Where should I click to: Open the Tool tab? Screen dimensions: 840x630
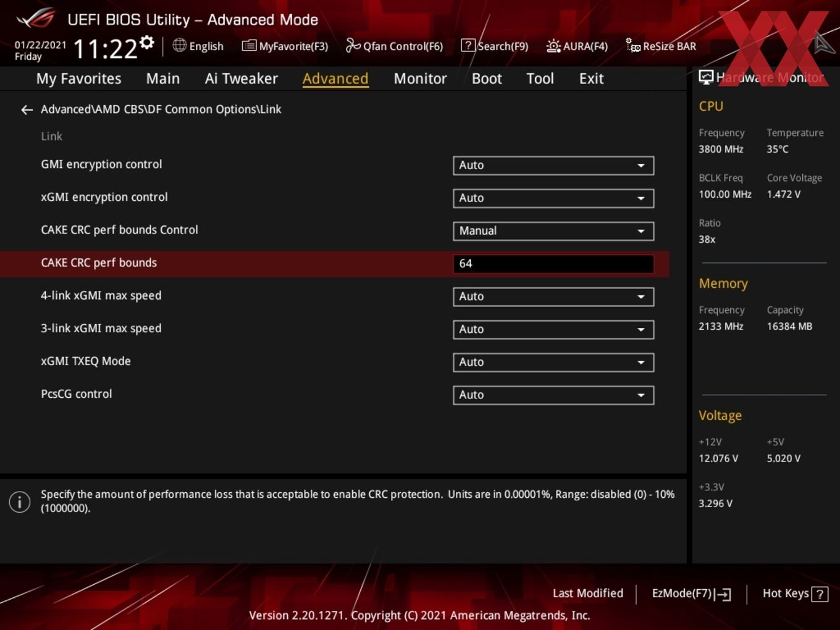[540, 78]
